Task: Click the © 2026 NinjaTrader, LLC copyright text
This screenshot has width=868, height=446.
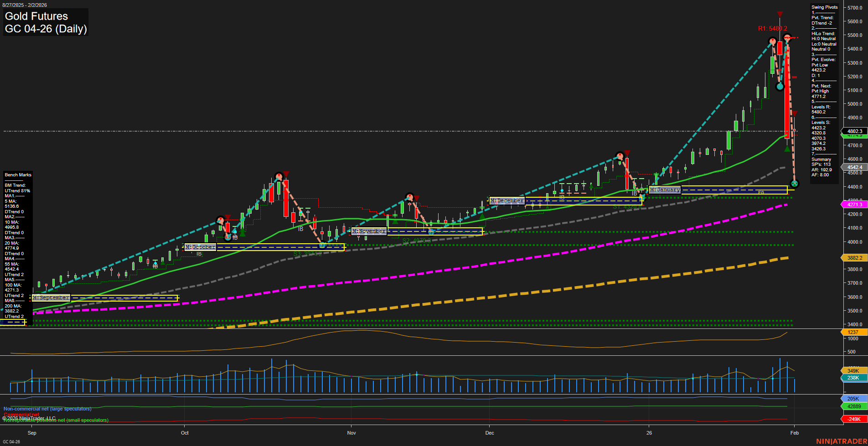Action: [29, 418]
